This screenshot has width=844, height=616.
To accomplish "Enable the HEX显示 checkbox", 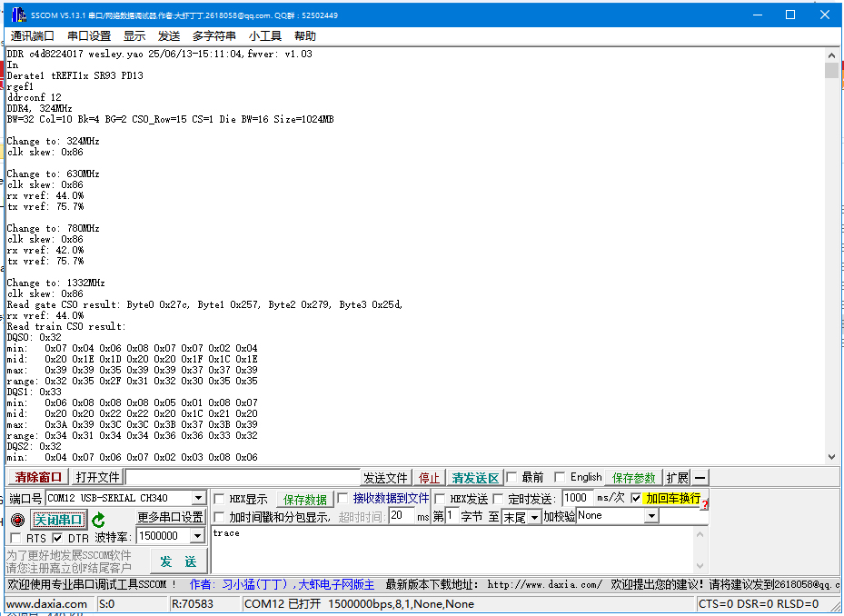I will click(x=218, y=498).
